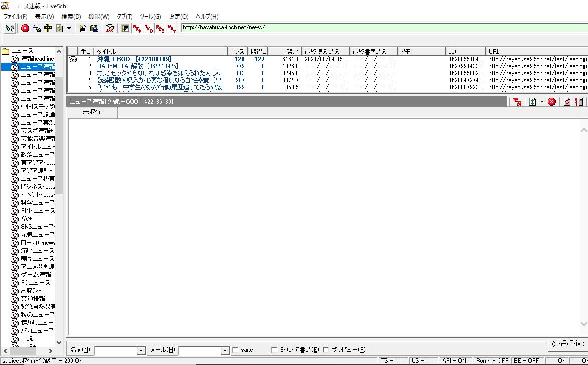Expand the メール dropdown list
The image size is (588, 365).
(225, 351)
